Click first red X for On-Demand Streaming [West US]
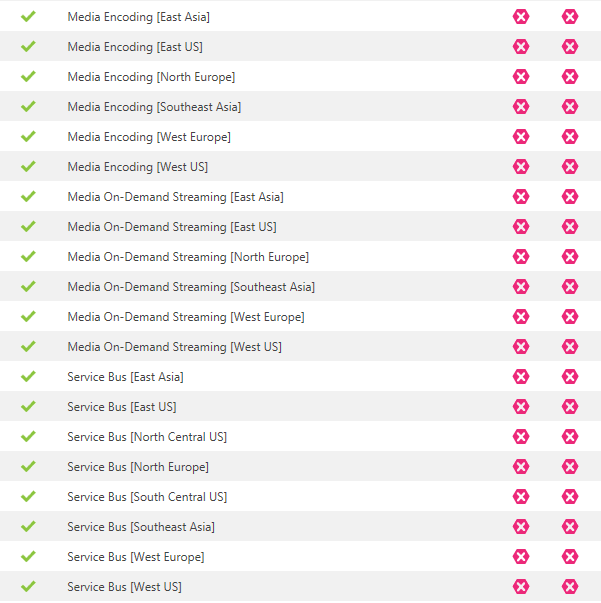601x603 pixels. (x=521, y=346)
